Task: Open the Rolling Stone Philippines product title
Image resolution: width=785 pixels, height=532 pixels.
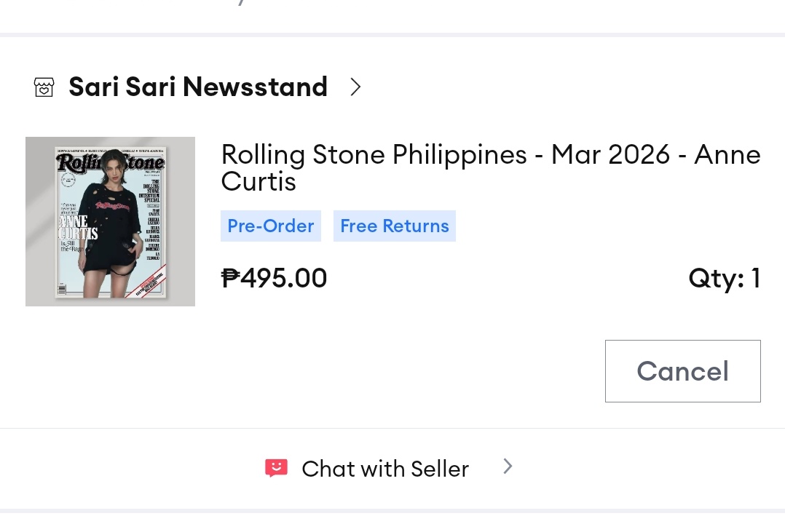Action: [490, 167]
